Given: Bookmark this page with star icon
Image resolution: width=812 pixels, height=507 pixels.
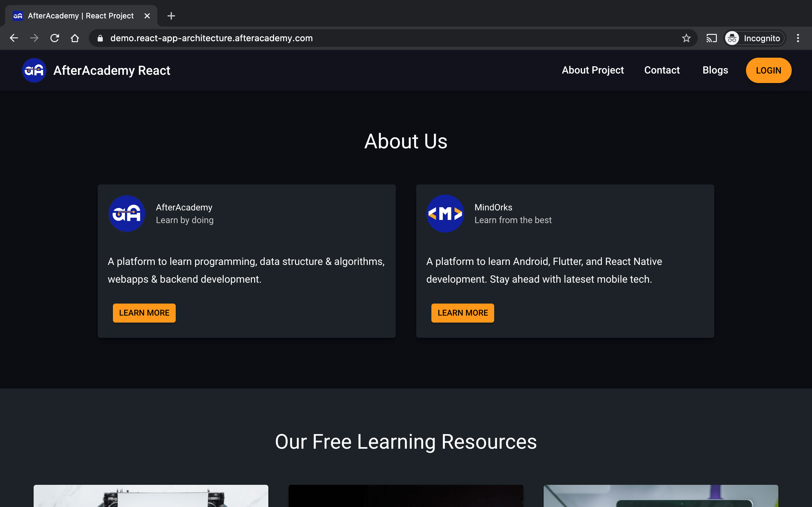Looking at the screenshot, I should pyautogui.click(x=686, y=38).
